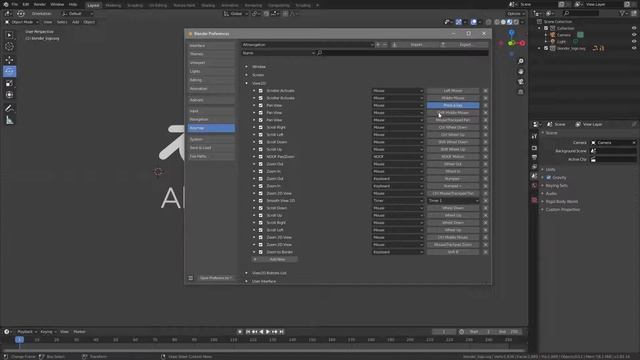Image resolution: width=640 pixels, height=360 pixels.
Task: Open the Render properties tab icon
Action: 534,148
